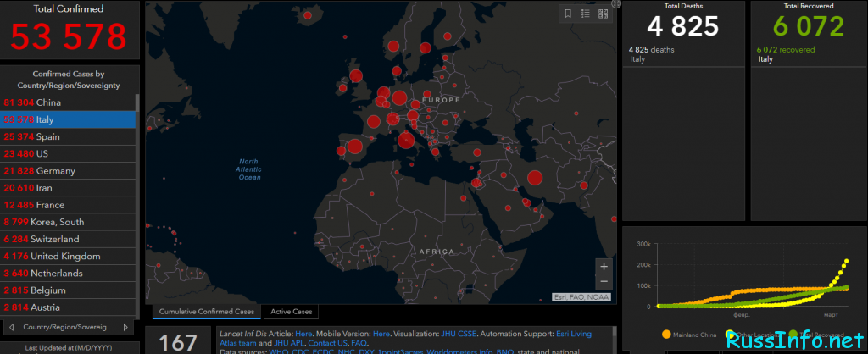Zoom out on the map
This screenshot has height=354, width=868.
pyautogui.click(x=604, y=281)
